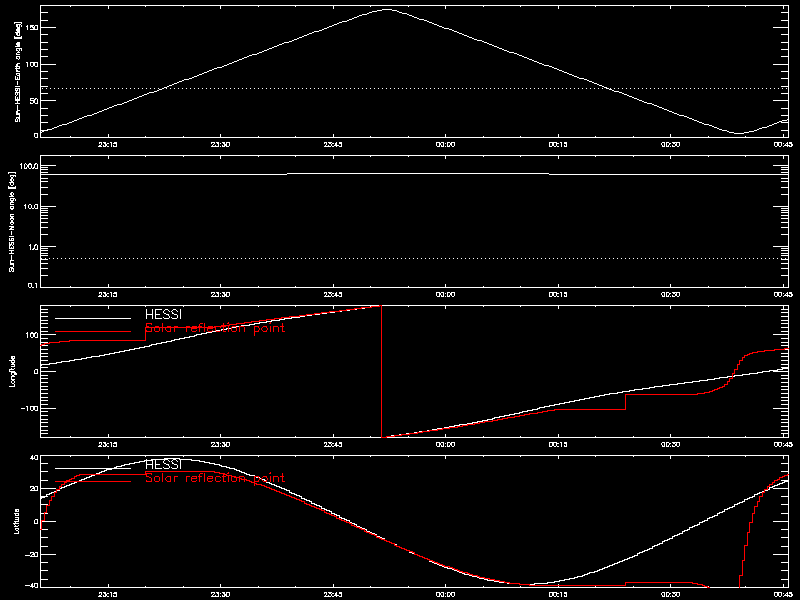Click the -40 tick on Latitude plot
The width and height of the screenshot is (800, 600).
[x=32, y=585]
